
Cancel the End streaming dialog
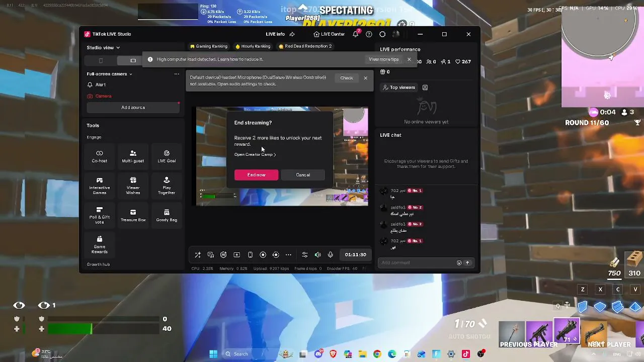[303, 175]
